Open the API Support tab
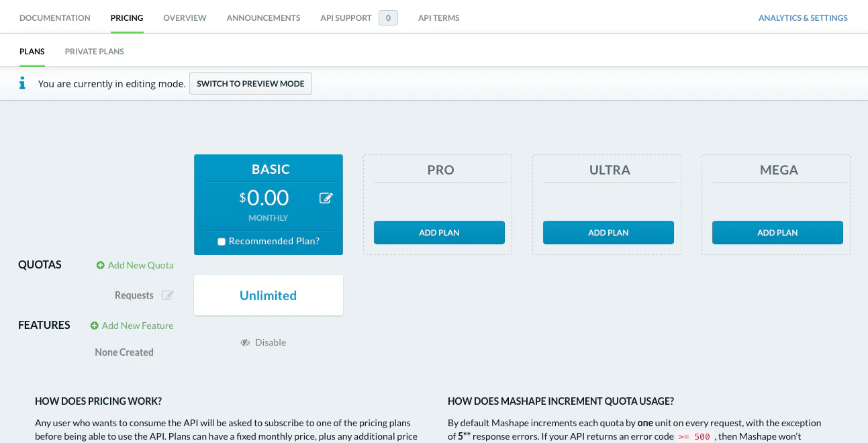The height and width of the screenshot is (443, 868). point(346,18)
